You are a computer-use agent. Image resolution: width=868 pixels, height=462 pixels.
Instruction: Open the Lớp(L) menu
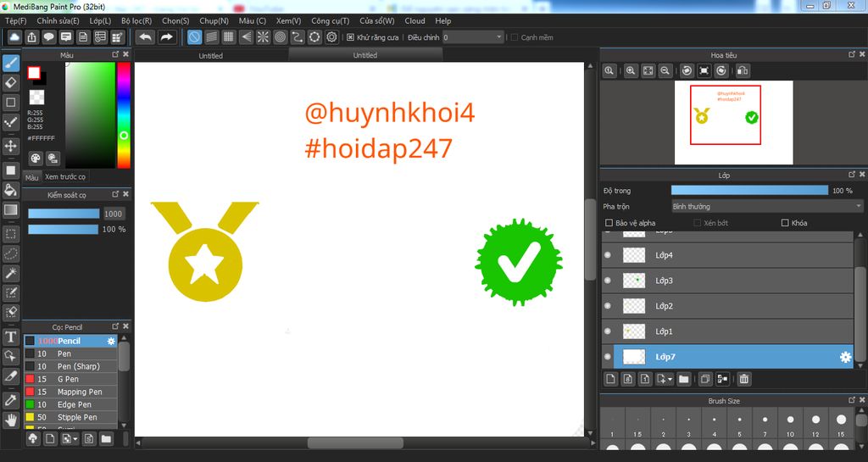point(100,20)
